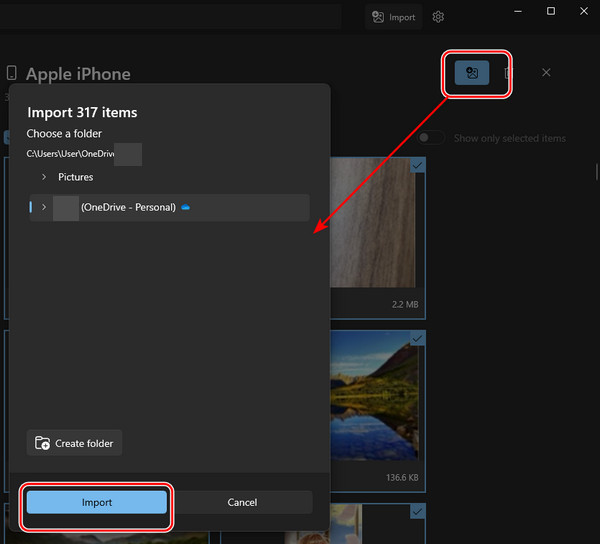Click the delete trash icon beside the import icon
The width and height of the screenshot is (600, 544).
[508, 73]
